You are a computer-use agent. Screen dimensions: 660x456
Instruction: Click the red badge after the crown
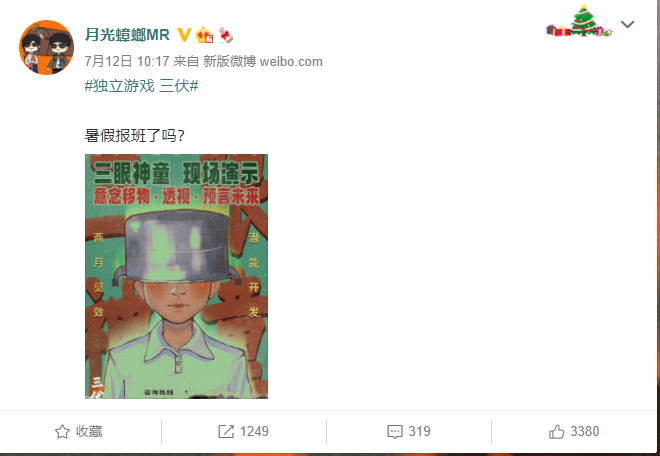pyautogui.click(x=226, y=35)
